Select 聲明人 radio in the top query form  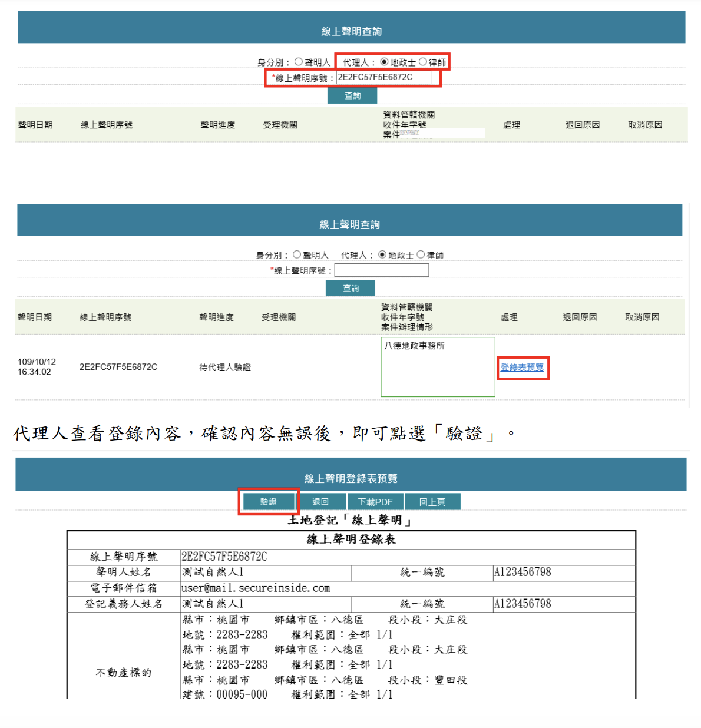(299, 62)
